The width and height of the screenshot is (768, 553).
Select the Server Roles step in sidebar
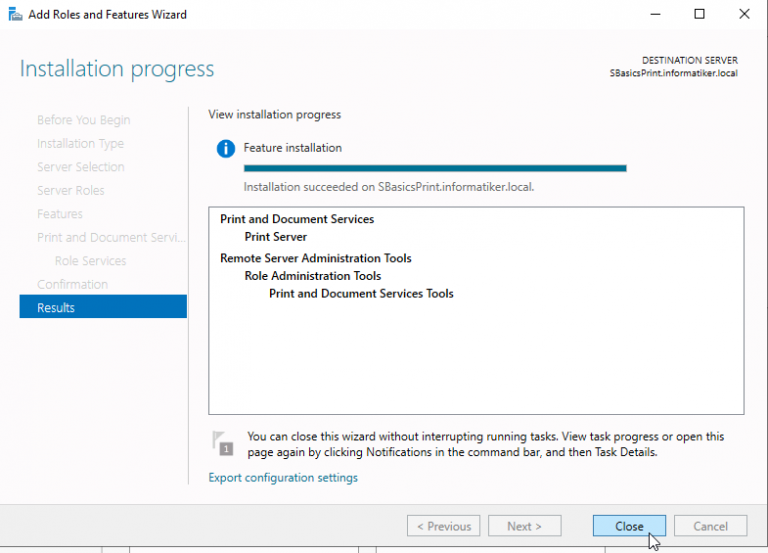point(71,191)
